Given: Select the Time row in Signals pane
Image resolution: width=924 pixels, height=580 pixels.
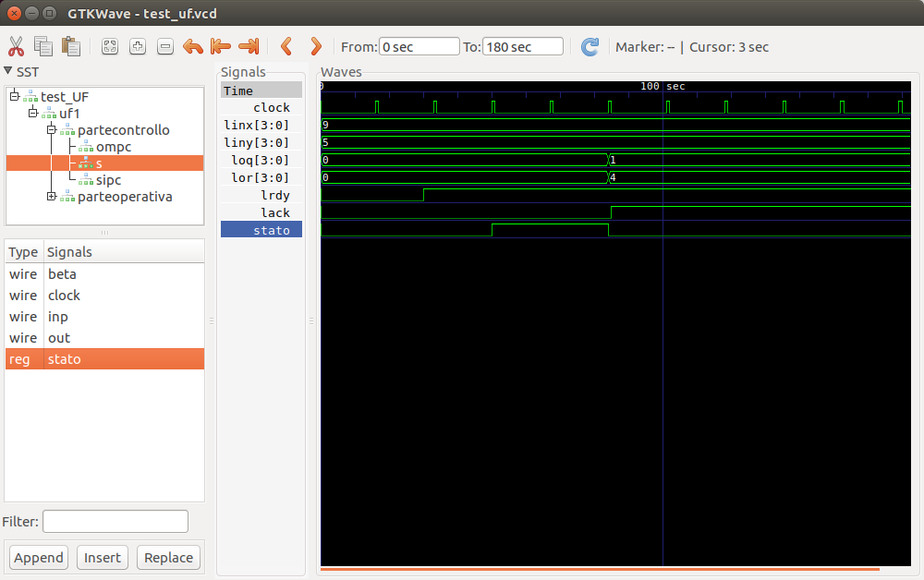Looking at the screenshot, I should point(261,91).
